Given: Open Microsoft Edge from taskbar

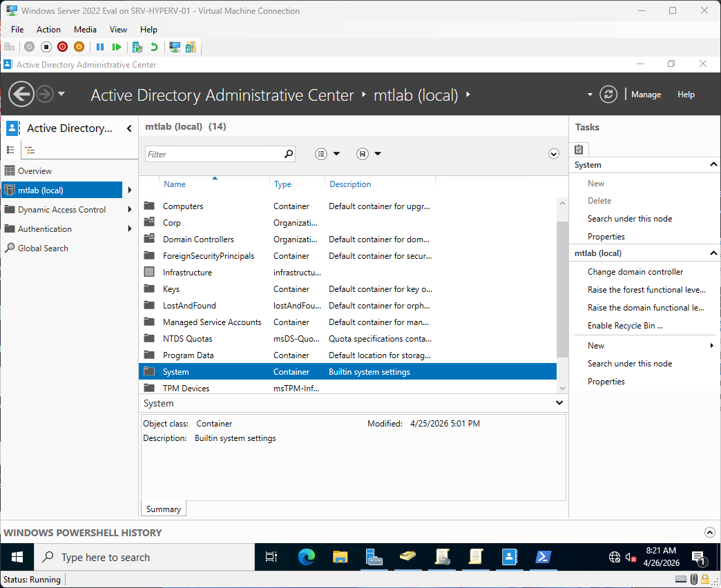Looking at the screenshot, I should (x=306, y=557).
